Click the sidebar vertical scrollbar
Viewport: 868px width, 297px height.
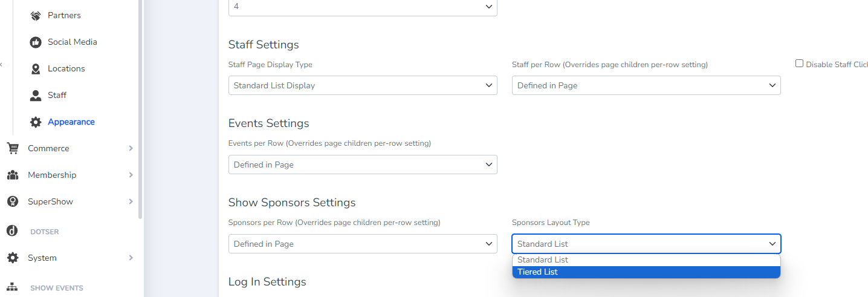coord(140,109)
